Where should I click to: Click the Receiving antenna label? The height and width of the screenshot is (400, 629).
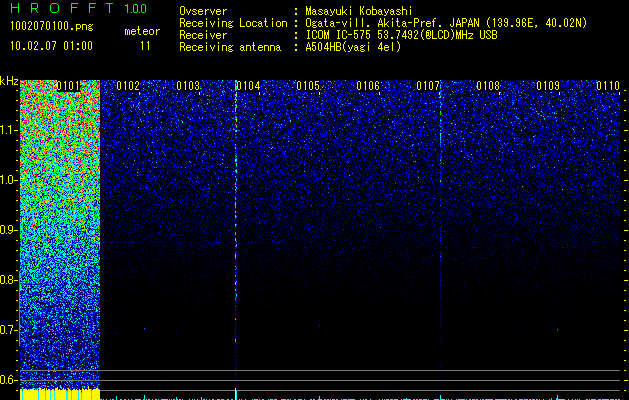click(230, 47)
